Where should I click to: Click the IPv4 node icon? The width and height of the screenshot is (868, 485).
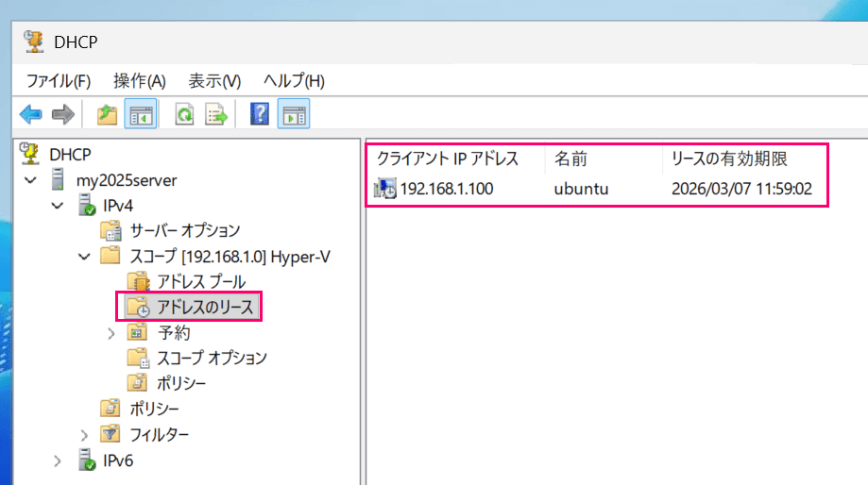(87, 205)
